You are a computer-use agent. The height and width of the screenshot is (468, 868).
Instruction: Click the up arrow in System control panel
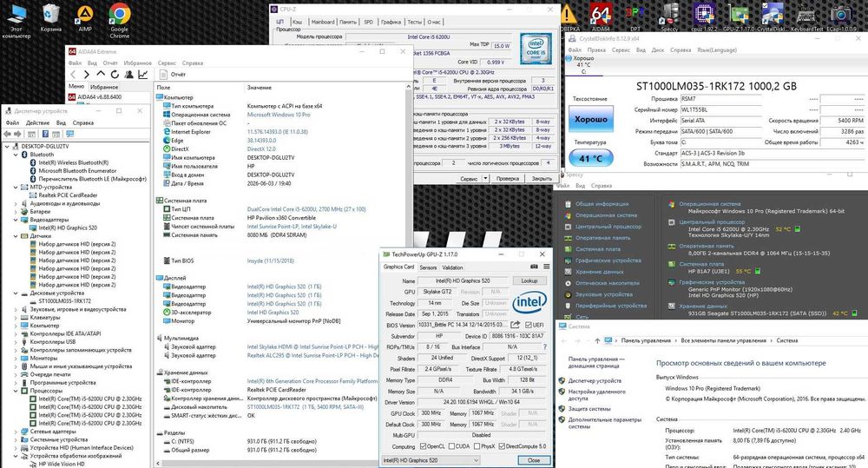(x=597, y=340)
